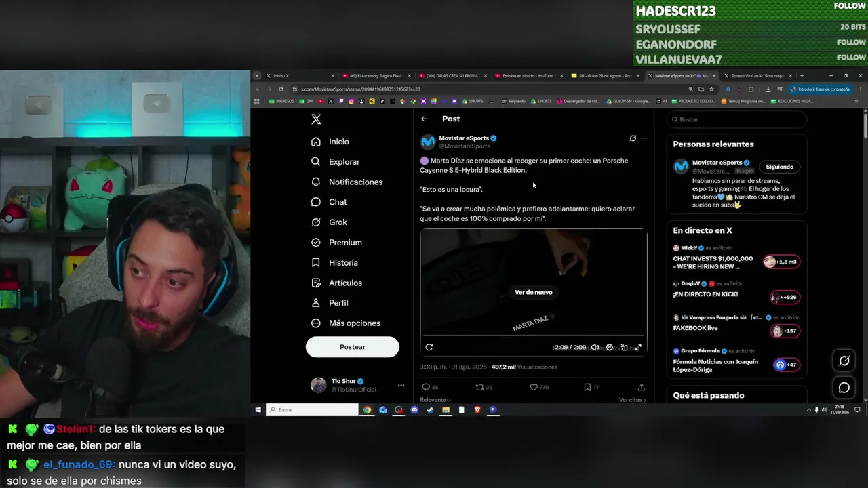
Task: Open Discord from the taskbar
Action: pyautogui.click(x=414, y=410)
